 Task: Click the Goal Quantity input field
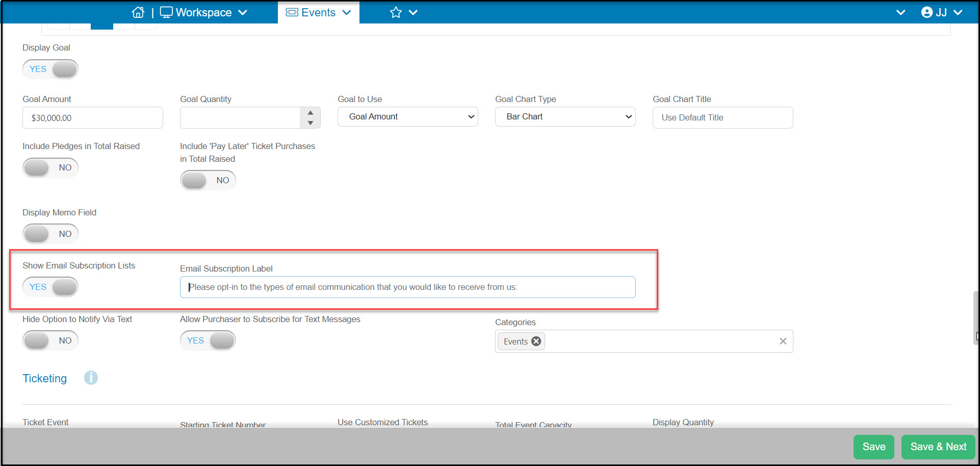click(240, 117)
